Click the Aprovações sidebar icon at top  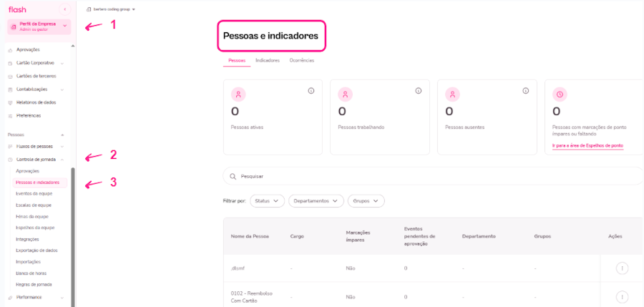10,49
